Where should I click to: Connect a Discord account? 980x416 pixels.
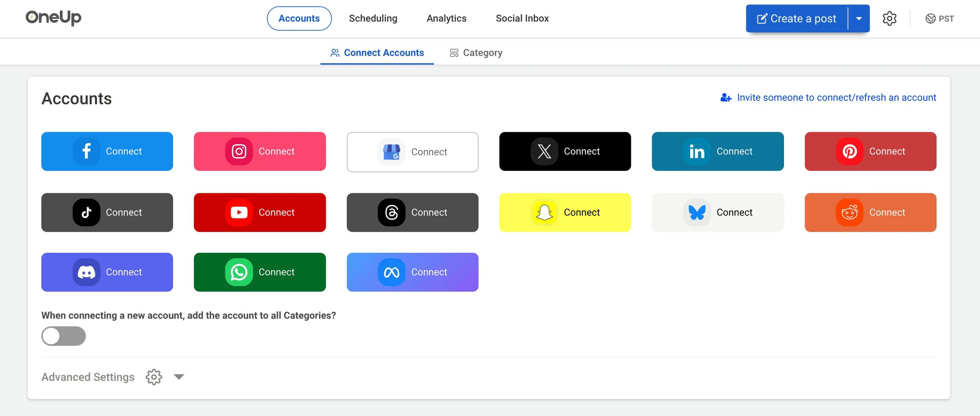(x=107, y=272)
